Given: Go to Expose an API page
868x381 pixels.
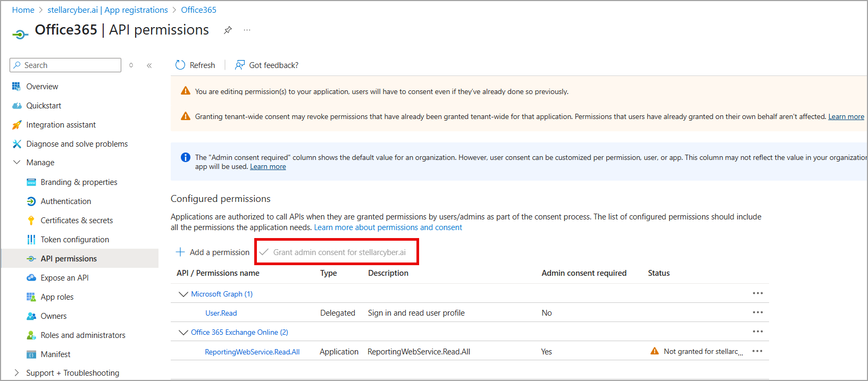Looking at the screenshot, I should click(x=64, y=278).
